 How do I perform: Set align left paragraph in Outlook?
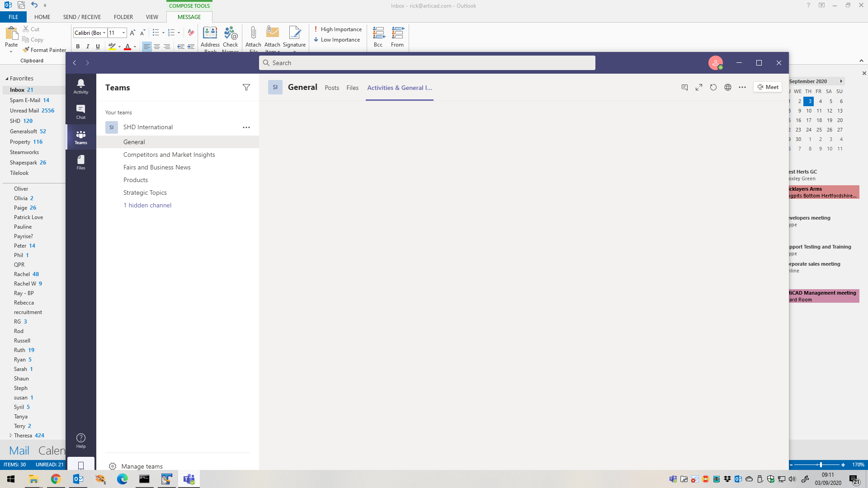click(147, 47)
